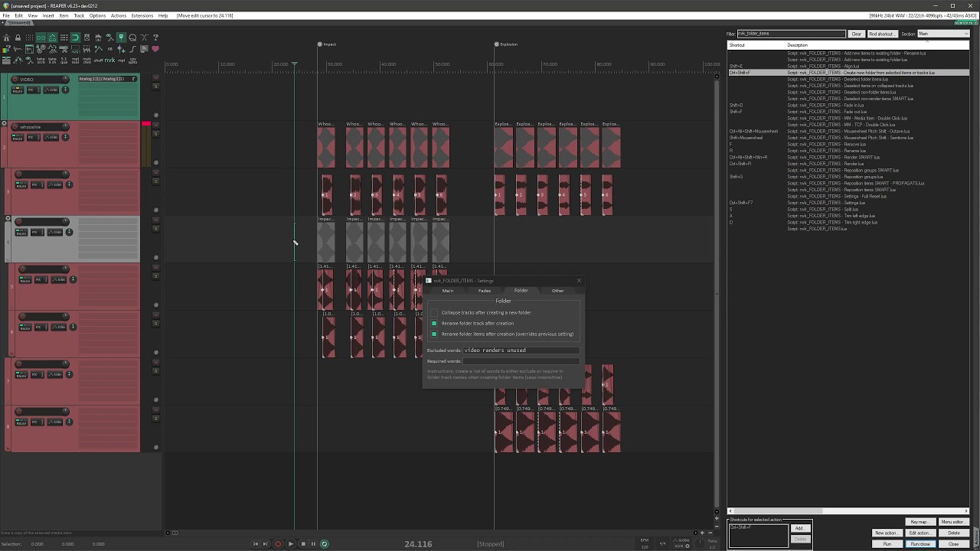Screen dimensions: 980x551
Task: Click the mpl tool toolbar button
Action: [75, 60]
